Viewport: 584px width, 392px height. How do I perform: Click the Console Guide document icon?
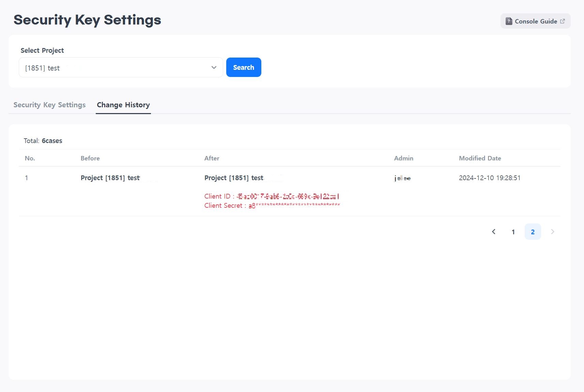(509, 21)
